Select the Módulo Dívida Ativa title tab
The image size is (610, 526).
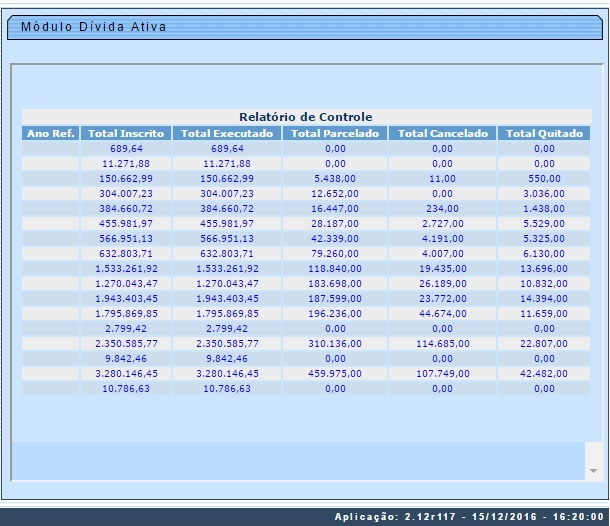[x=94, y=26]
